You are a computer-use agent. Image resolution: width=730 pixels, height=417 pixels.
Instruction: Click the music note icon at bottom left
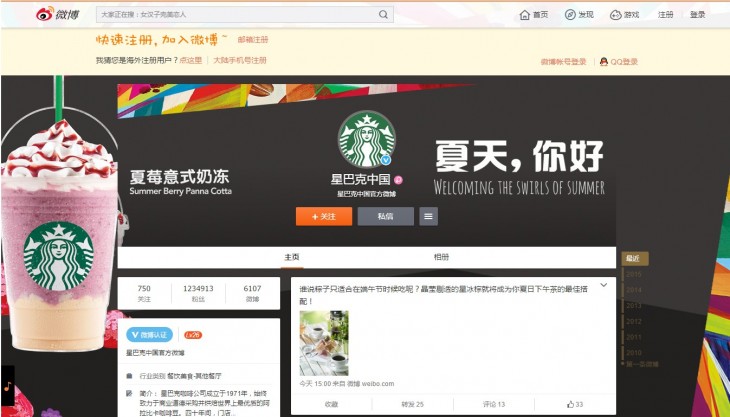pyautogui.click(x=7, y=385)
